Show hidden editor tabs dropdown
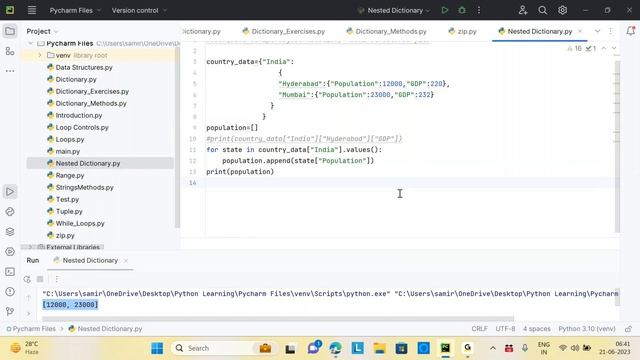This screenshot has height=360, width=640. (x=597, y=31)
